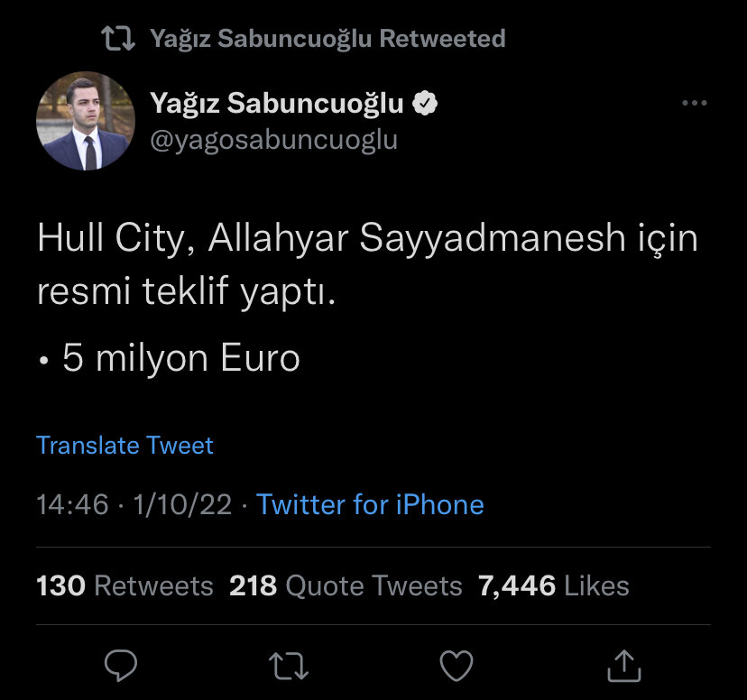Click the @yagosabuncuoglu handle
This screenshot has height=700, width=747.
pyautogui.click(x=273, y=141)
